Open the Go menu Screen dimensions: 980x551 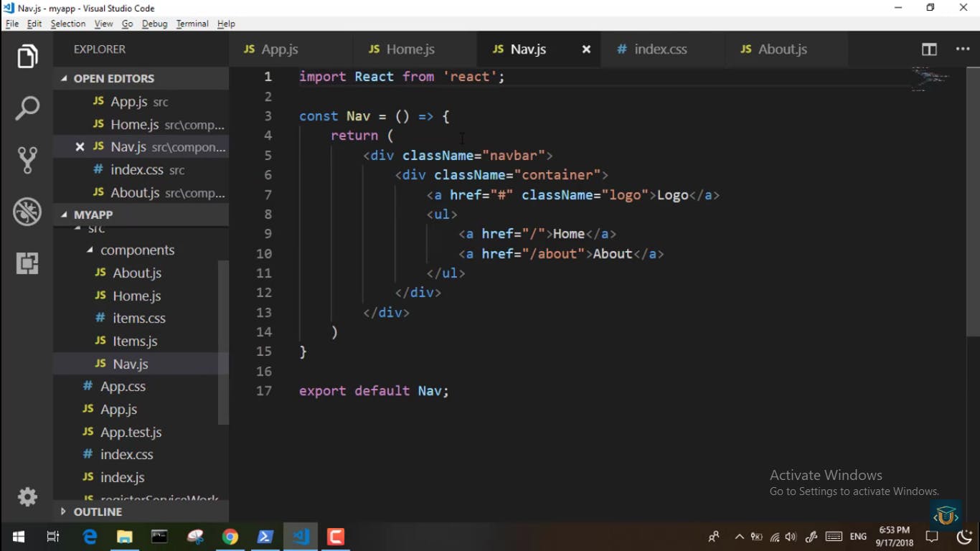(x=128, y=24)
